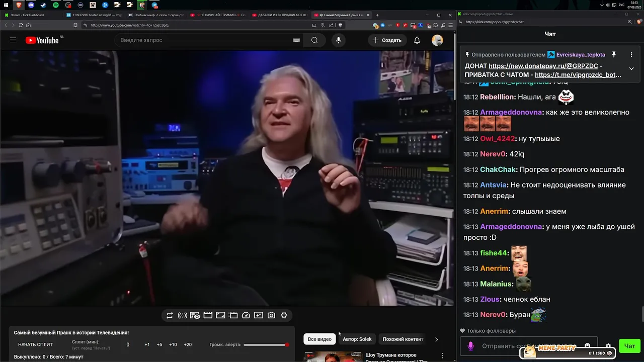Click the eye-with-panel icon in player tools bar
The image size is (644, 362).
pyautogui.click(x=195, y=315)
